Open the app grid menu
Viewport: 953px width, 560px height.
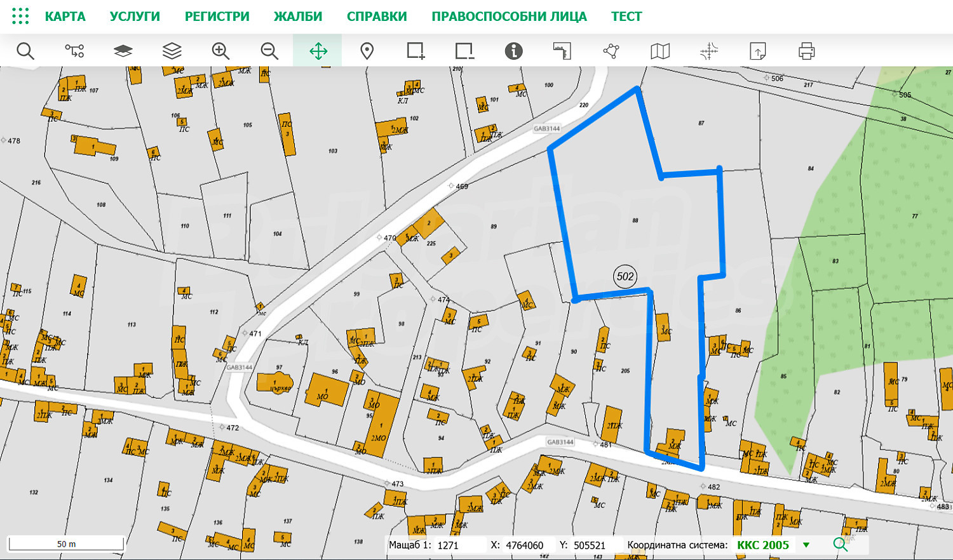20,17
